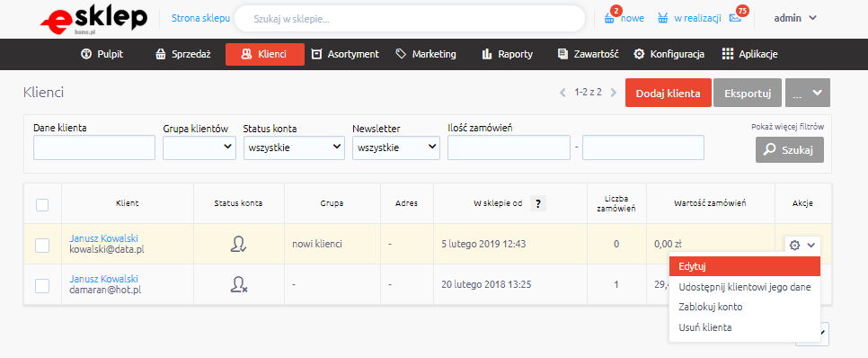
Task: Click the Zawartość document icon
Action: pos(563,54)
